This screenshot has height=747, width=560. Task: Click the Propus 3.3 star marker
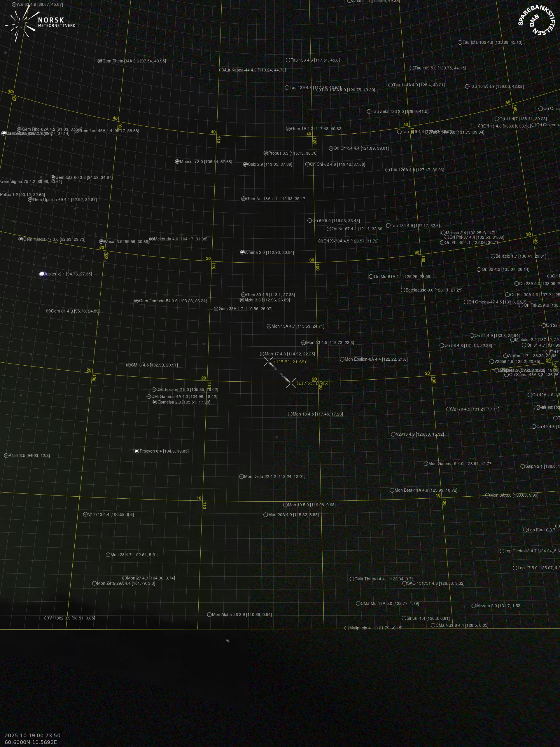pyautogui.click(x=266, y=153)
